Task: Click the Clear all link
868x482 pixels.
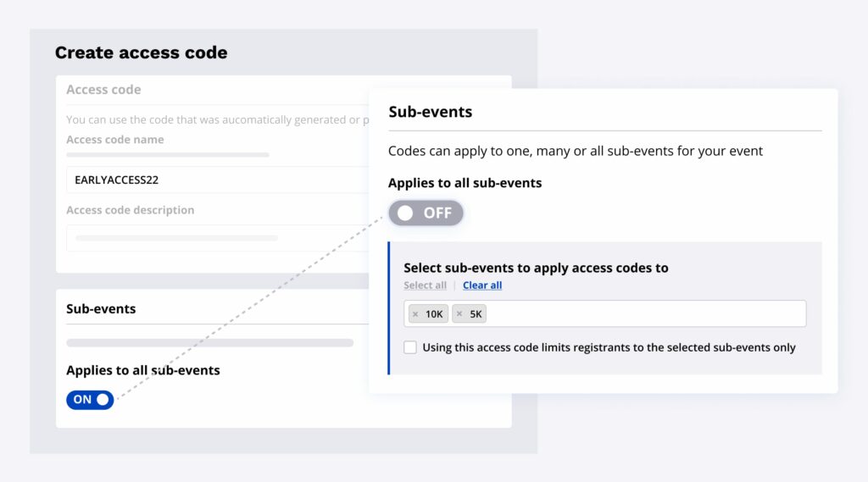Action: pyautogui.click(x=482, y=285)
